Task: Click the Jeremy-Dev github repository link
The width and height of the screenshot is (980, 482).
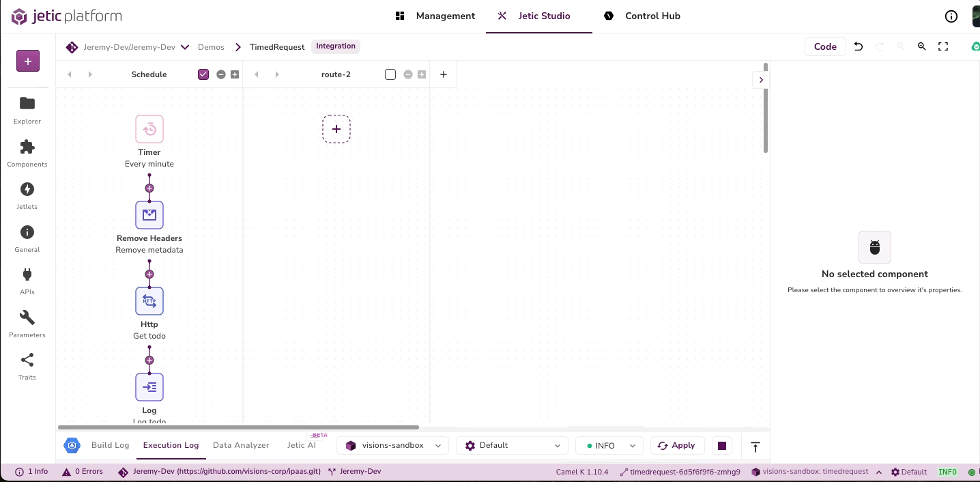Action: click(227, 472)
